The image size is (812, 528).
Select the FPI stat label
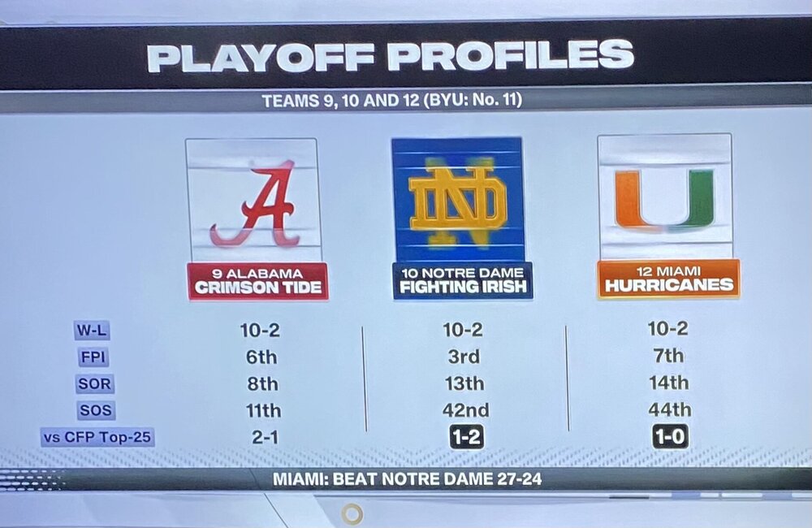coord(93,357)
